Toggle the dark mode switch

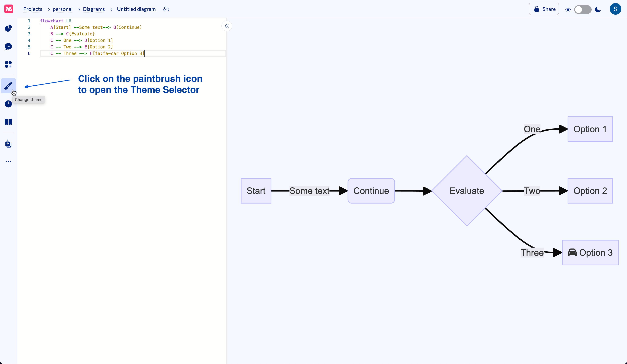tap(583, 9)
